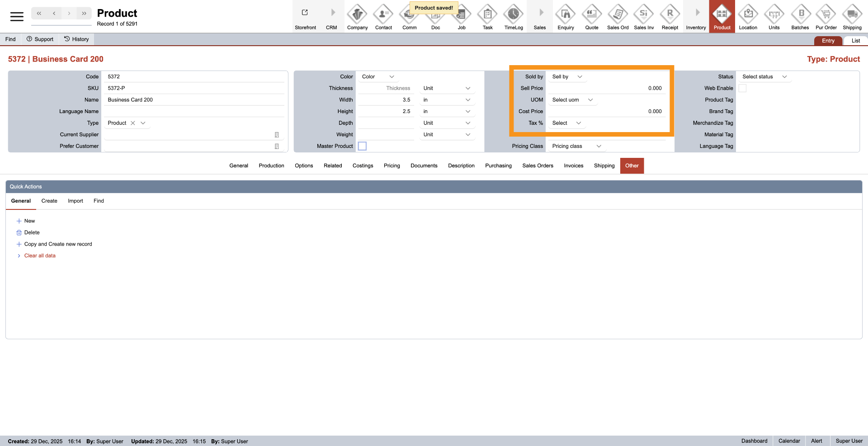
Task: Jump to the last record arrow
Action: (84, 14)
